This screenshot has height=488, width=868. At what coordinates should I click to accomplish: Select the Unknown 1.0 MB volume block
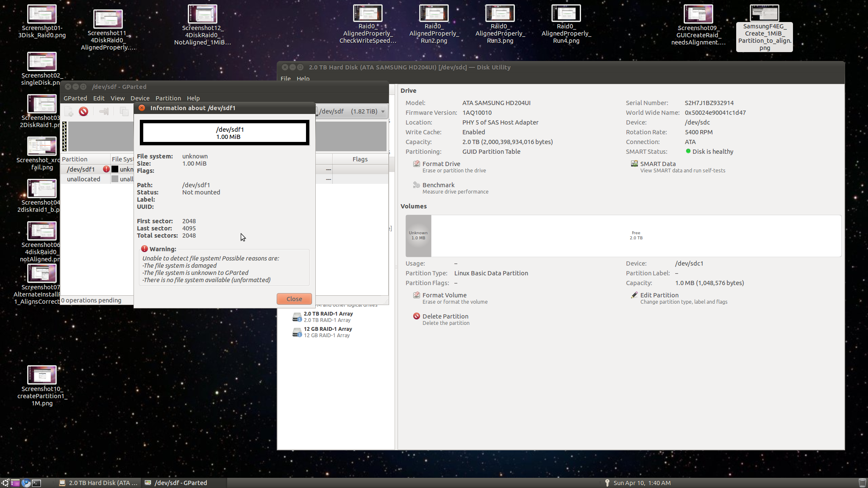(418, 236)
